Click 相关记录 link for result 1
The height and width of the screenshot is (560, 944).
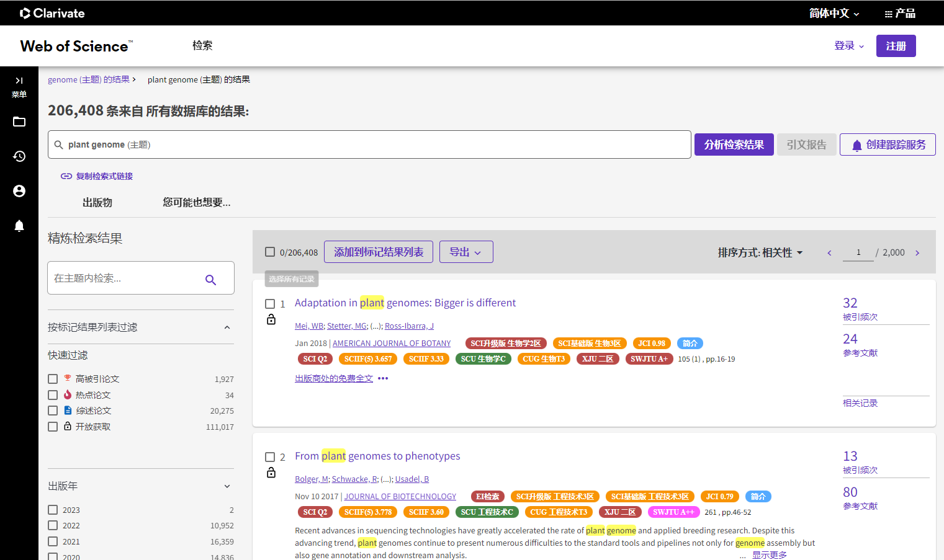pyautogui.click(x=860, y=403)
